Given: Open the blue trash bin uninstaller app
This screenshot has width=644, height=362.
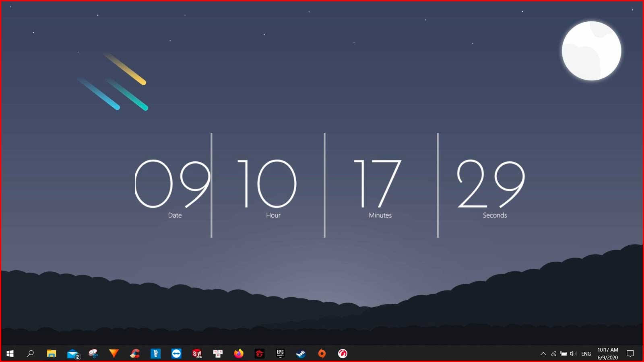Looking at the screenshot, I should coord(156,354).
